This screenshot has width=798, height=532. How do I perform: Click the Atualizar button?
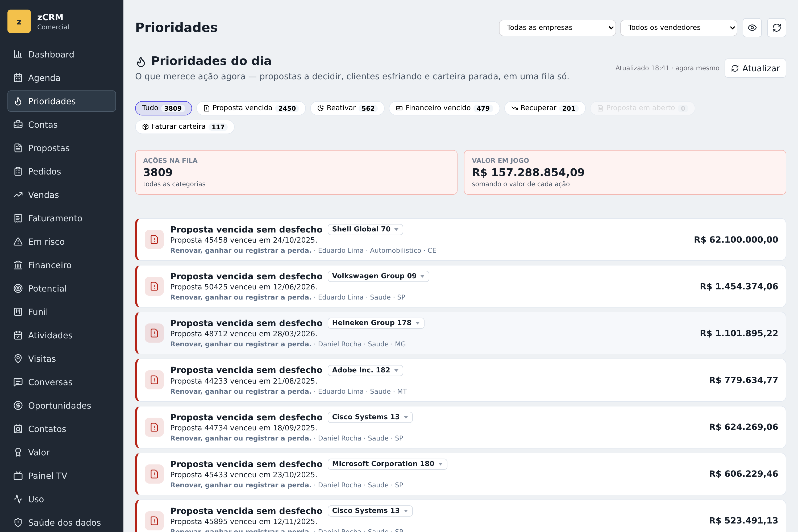point(755,68)
